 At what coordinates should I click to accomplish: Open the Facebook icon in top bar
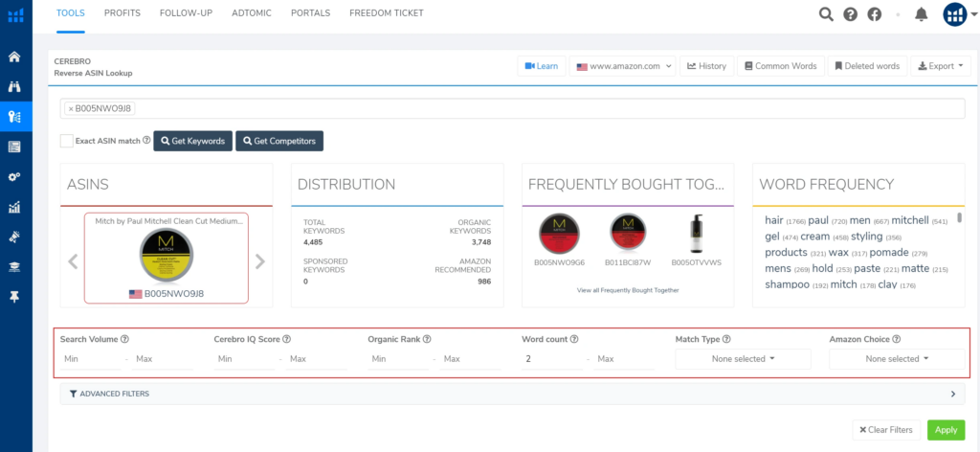tap(875, 14)
